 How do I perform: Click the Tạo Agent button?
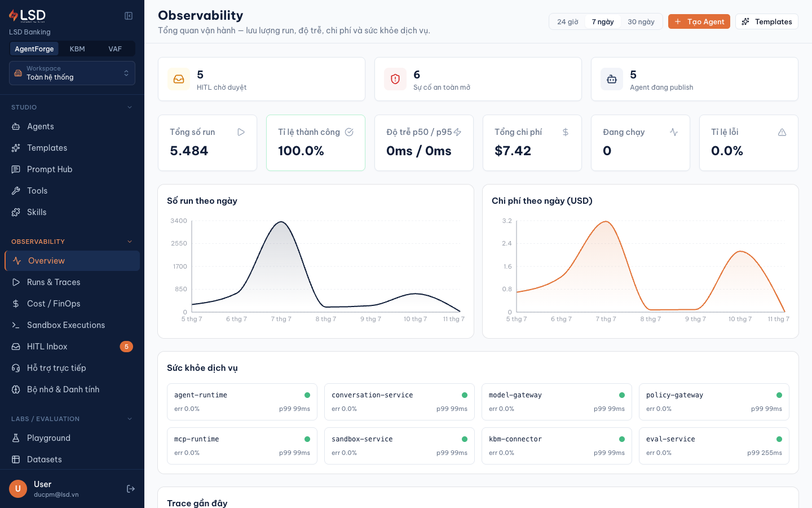pos(699,21)
